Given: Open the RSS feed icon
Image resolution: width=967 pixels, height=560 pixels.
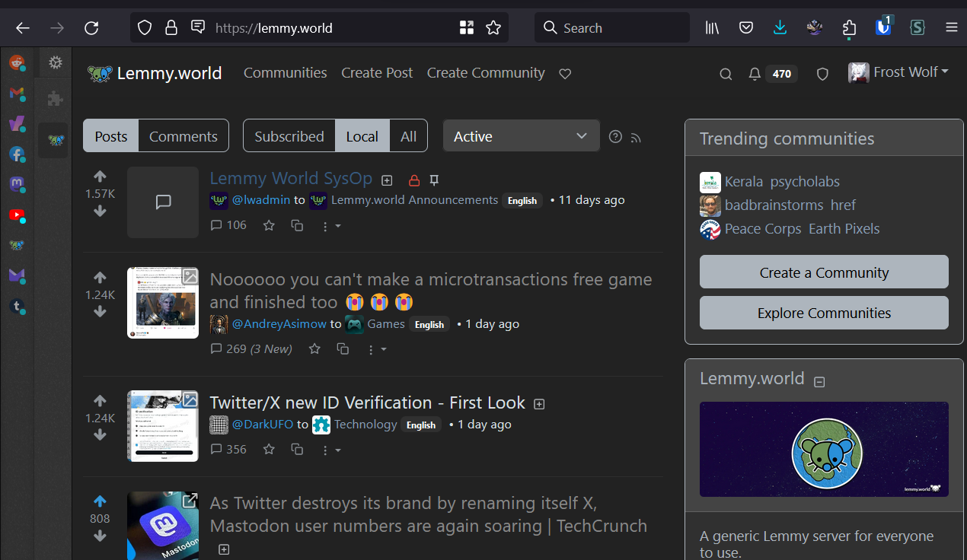Looking at the screenshot, I should click(636, 138).
